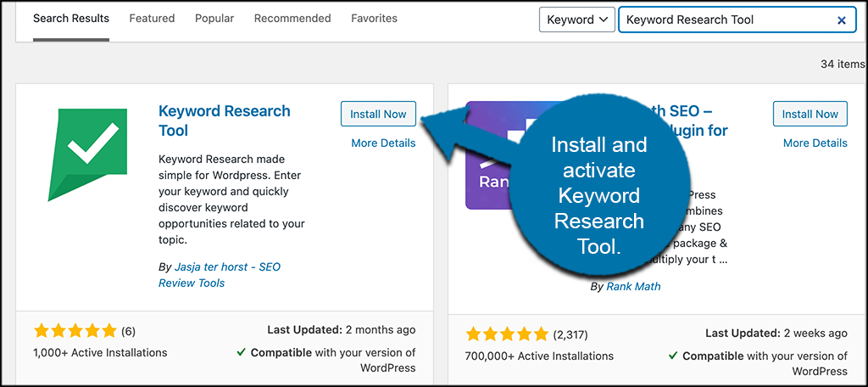The width and height of the screenshot is (868, 387).
Task: Click the 700,000+ Active Installations text
Action: click(x=539, y=356)
